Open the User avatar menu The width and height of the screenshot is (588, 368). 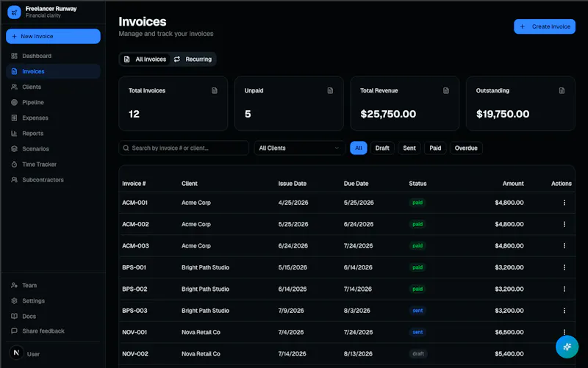point(16,353)
